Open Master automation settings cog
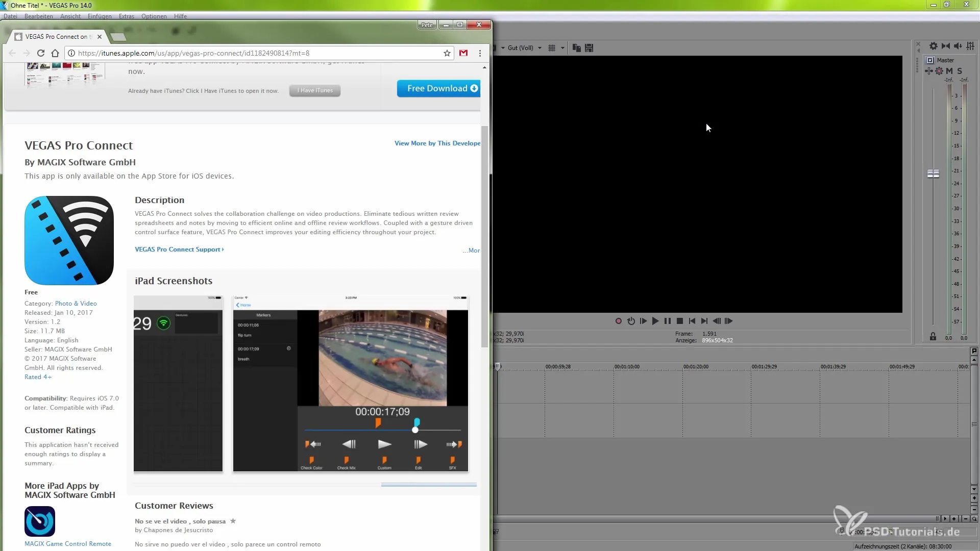Image resolution: width=980 pixels, height=551 pixels. pos(939,71)
